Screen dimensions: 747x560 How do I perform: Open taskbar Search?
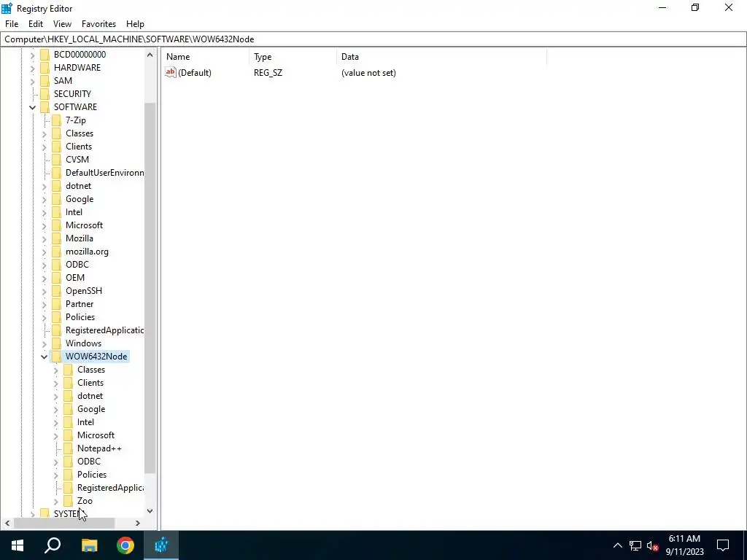pyautogui.click(x=53, y=545)
